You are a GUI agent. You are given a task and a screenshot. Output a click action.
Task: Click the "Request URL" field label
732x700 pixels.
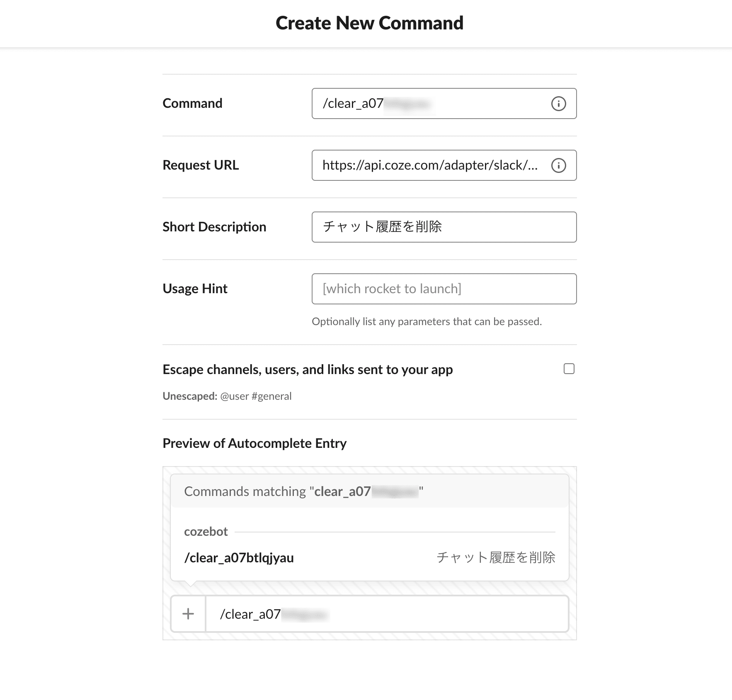201,165
